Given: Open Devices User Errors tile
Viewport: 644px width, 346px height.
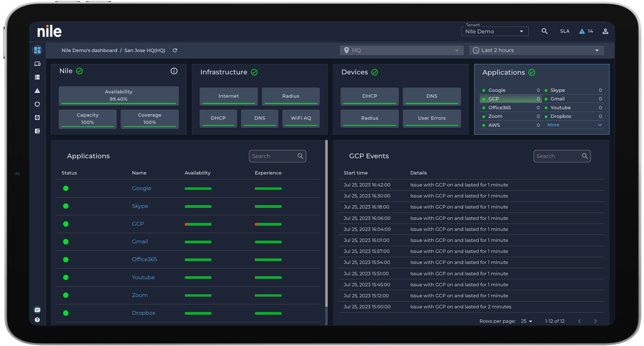Looking at the screenshot, I should pyautogui.click(x=431, y=118).
